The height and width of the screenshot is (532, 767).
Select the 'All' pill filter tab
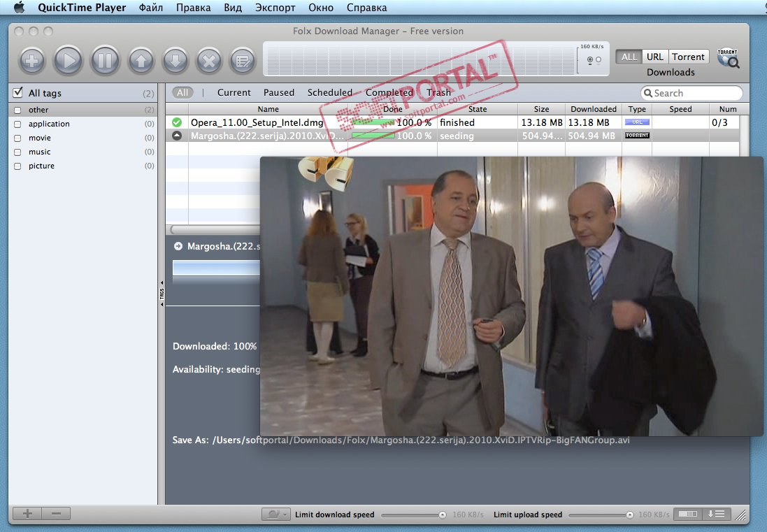click(182, 92)
